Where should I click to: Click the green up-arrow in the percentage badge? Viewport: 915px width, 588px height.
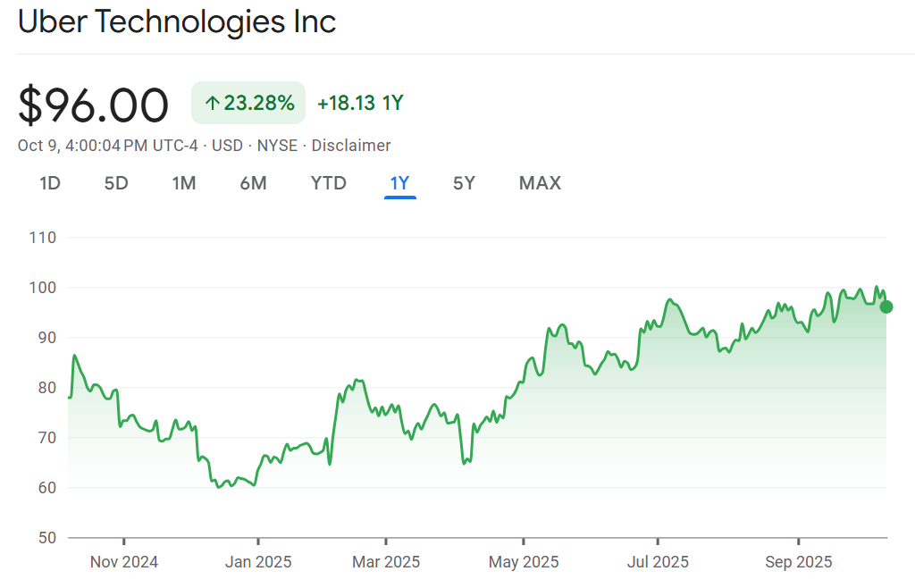(212, 104)
